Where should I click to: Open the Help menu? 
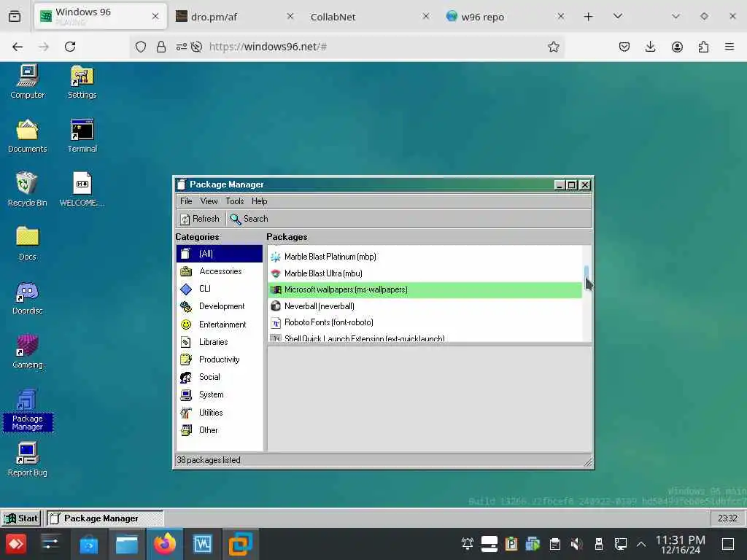coord(259,201)
